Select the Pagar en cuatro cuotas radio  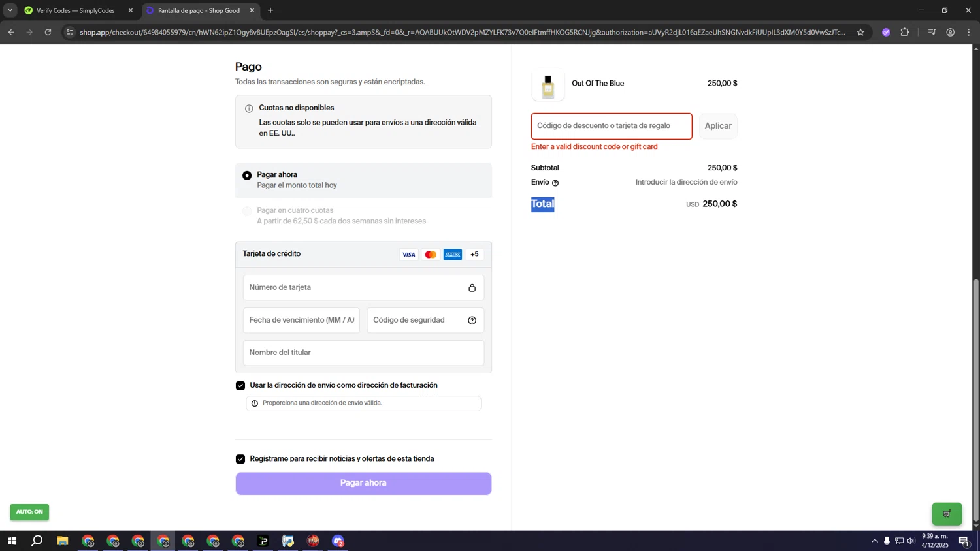[247, 211]
